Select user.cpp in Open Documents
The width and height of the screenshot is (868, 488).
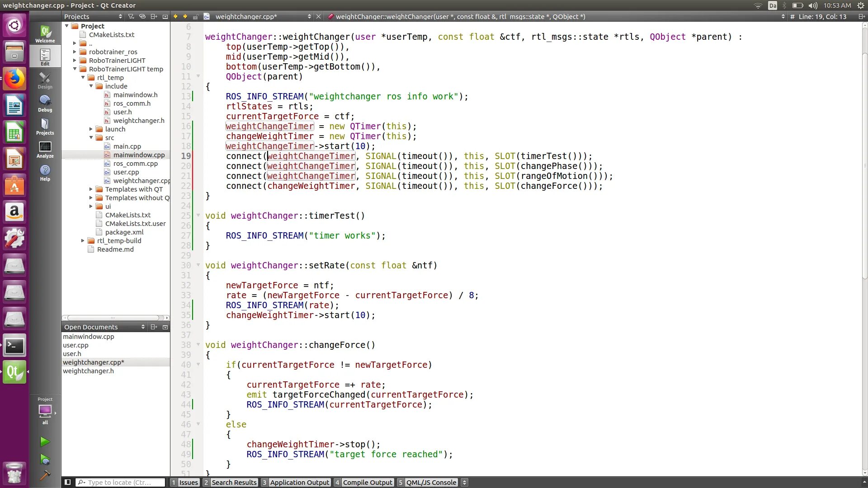click(75, 345)
